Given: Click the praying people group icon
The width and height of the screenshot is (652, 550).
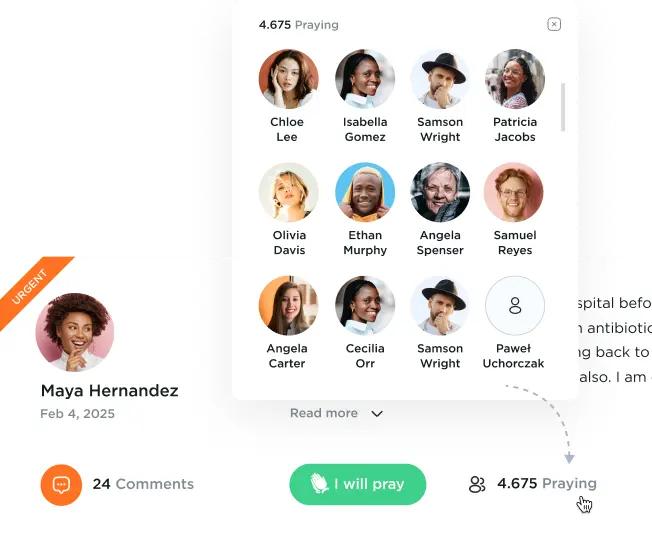Looking at the screenshot, I should (477, 484).
